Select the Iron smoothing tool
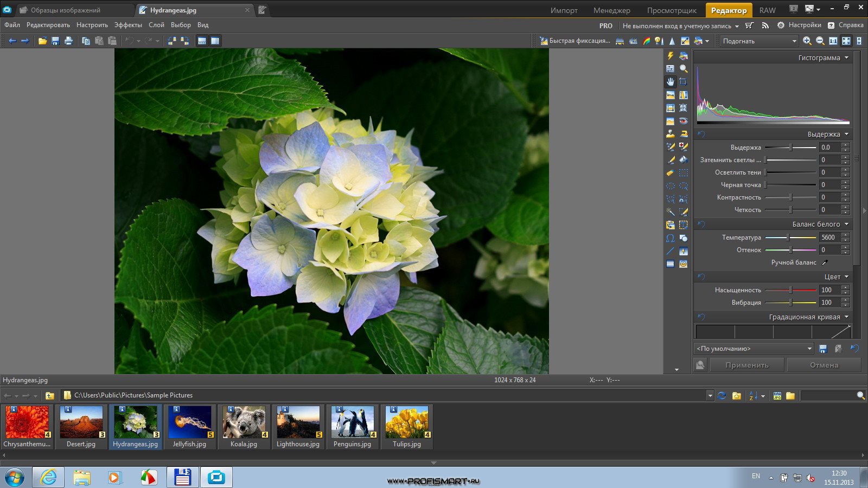 684,134
